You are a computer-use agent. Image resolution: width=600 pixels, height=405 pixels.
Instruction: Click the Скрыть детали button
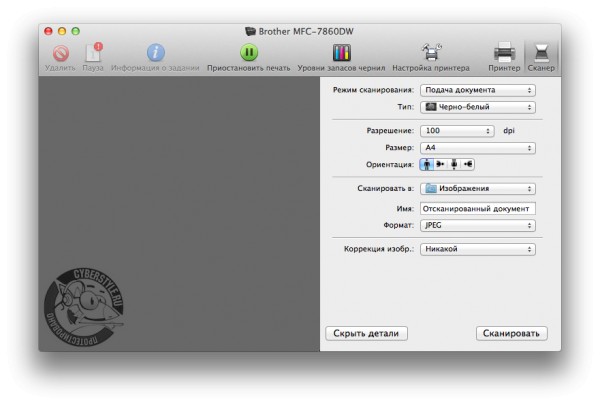(366, 333)
